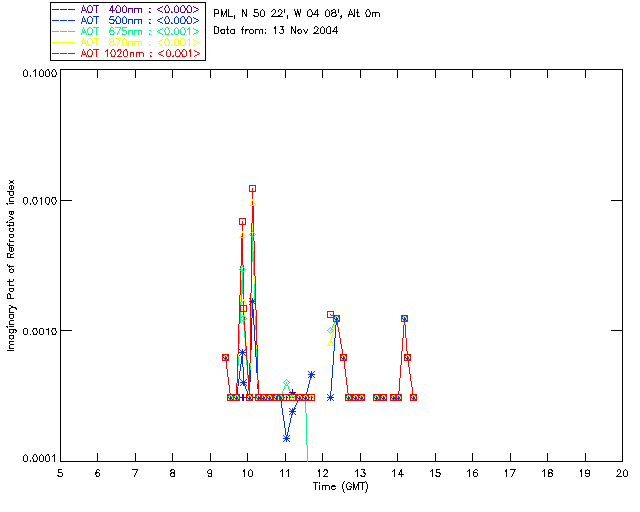This screenshot has width=640, height=512.
Task: Click the green diamond point near 11 GMT
Action: point(287,383)
